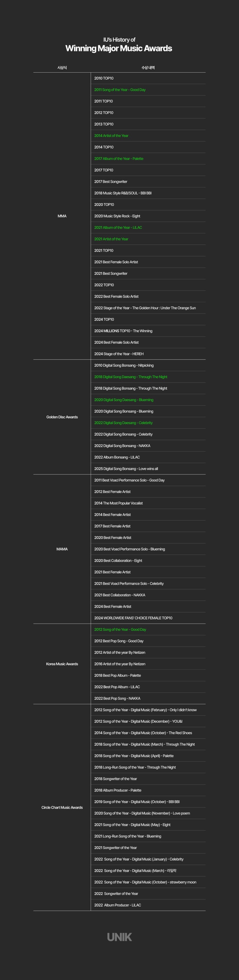The image size is (239, 980).
Task: Select the Golden Disc Awards category label
Action: (62, 417)
